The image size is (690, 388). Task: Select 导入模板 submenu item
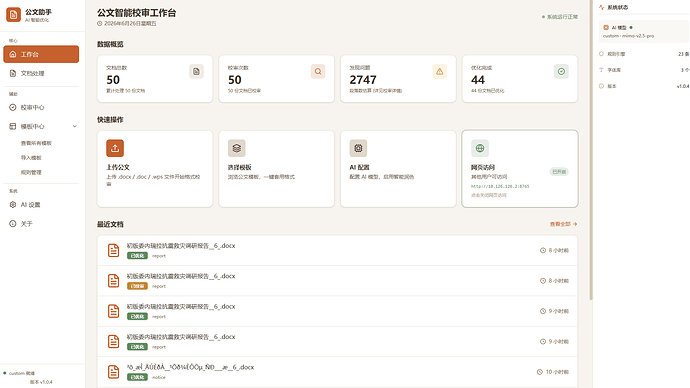(x=31, y=157)
